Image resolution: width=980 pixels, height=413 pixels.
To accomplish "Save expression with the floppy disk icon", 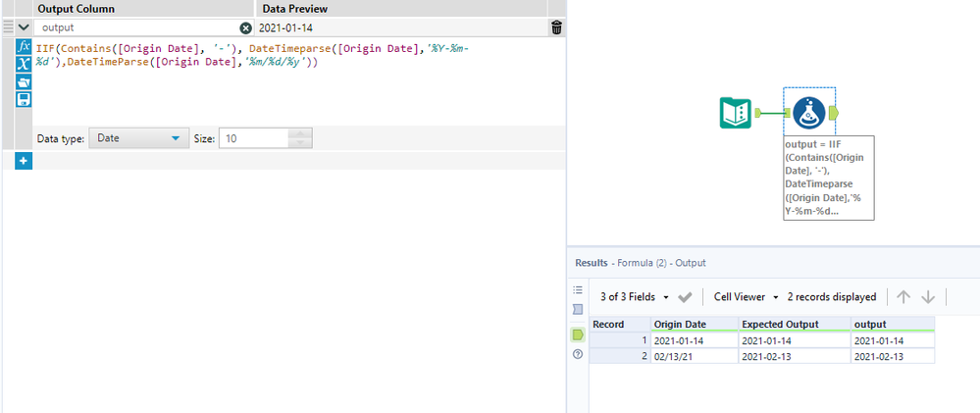I will 24,100.
